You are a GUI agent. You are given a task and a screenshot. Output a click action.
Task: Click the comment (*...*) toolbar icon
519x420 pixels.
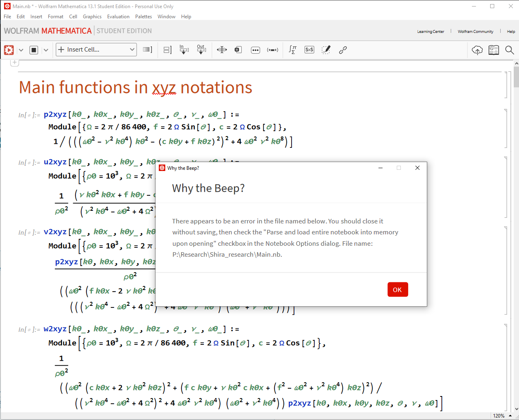coord(272,50)
